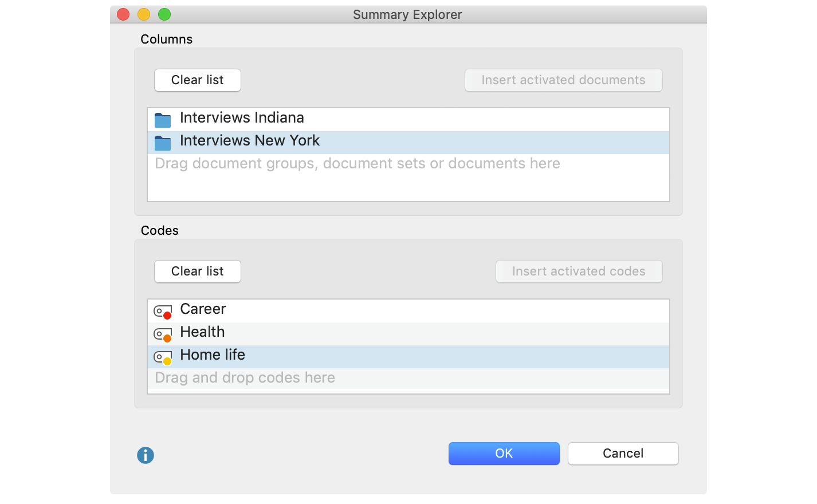The image size is (817, 504).
Task: Click the folder icon beside Interviews New York
Action: (x=163, y=143)
